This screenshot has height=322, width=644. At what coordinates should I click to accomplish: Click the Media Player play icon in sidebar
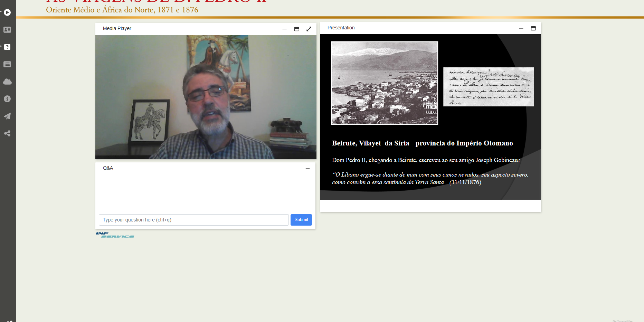click(x=7, y=12)
